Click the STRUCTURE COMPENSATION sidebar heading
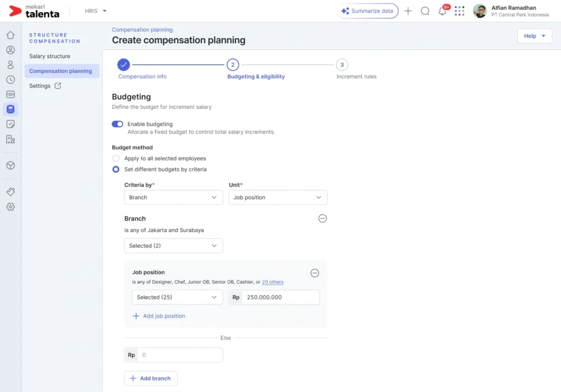The height and width of the screenshot is (392, 561). click(55, 38)
